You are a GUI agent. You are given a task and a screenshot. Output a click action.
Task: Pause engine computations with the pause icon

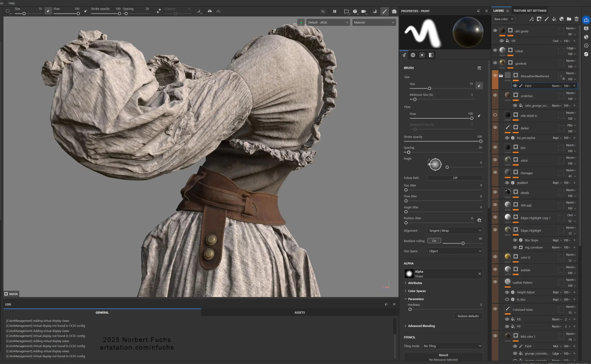(335, 11)
